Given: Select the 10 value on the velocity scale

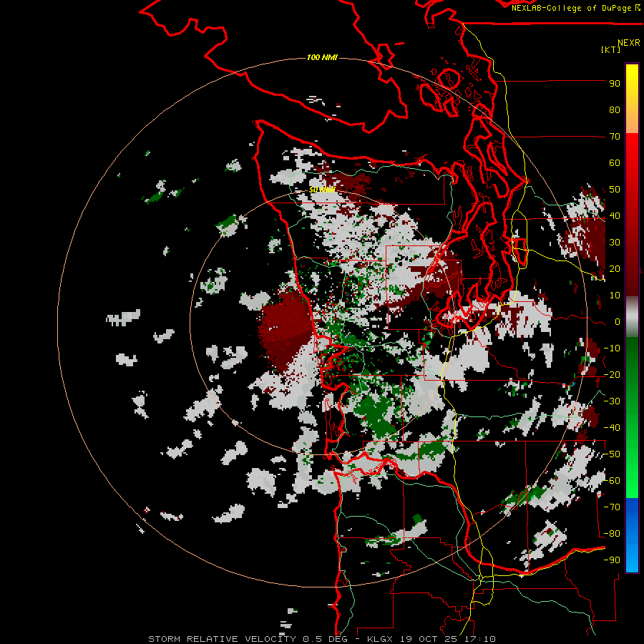Looking at the screenshot, I should pyautogui.click(x=615, y=296).
